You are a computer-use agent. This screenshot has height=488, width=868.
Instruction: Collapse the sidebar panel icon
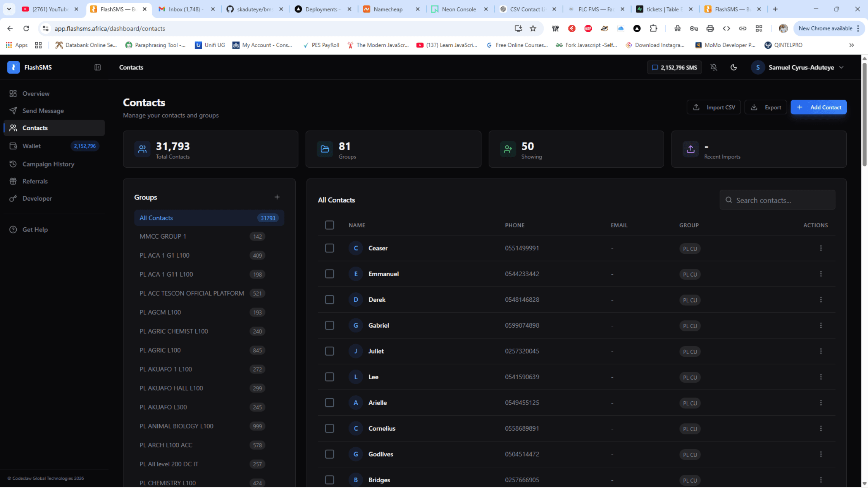pos(98,67)
